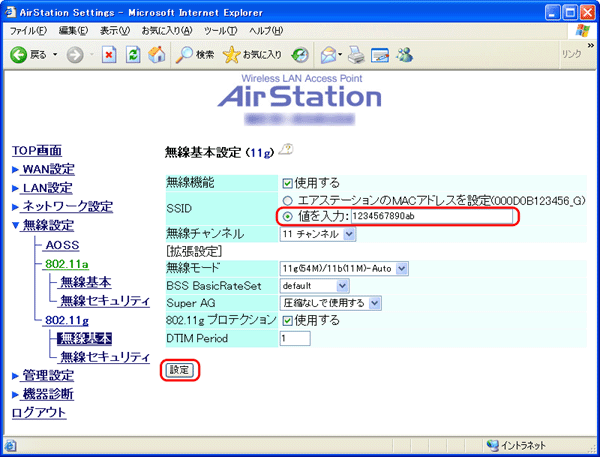Viewport: 600px width, 457px height.
Task: Refresh the page with green arrows icon
Action: (x=133, y=55)
